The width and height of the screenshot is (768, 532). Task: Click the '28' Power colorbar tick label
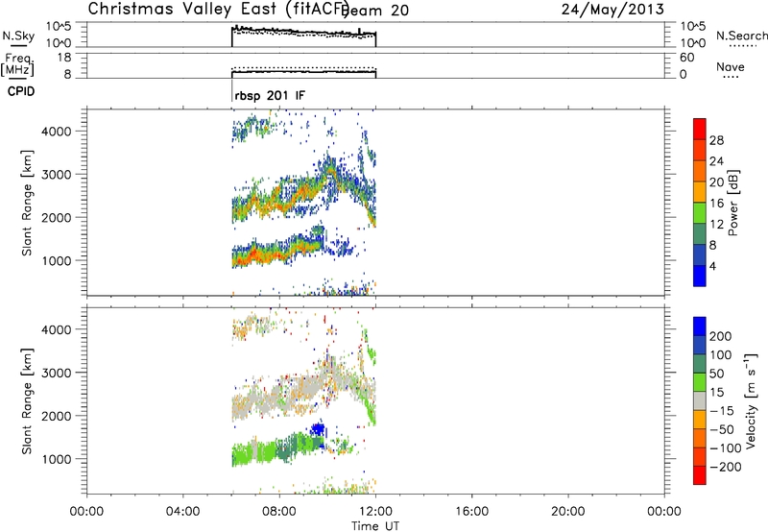coord(716,140)
